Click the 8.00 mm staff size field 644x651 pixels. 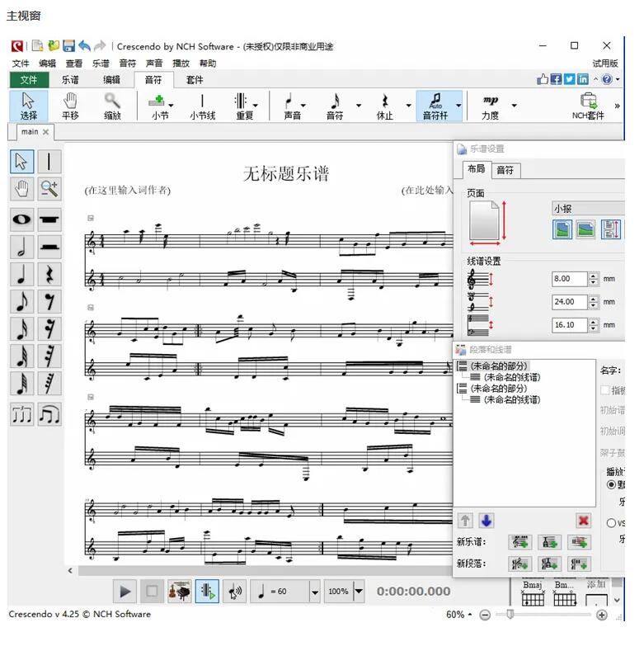[x=568, y=279]
